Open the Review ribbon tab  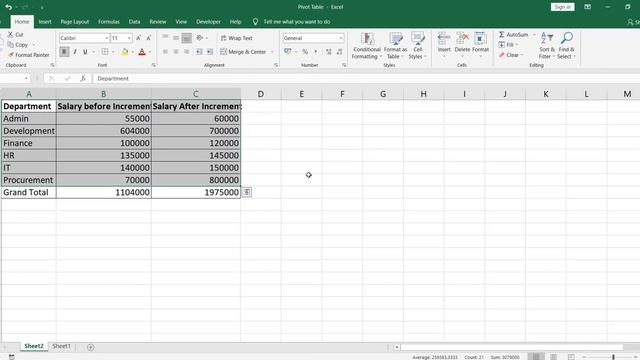(x=158, y=22)
